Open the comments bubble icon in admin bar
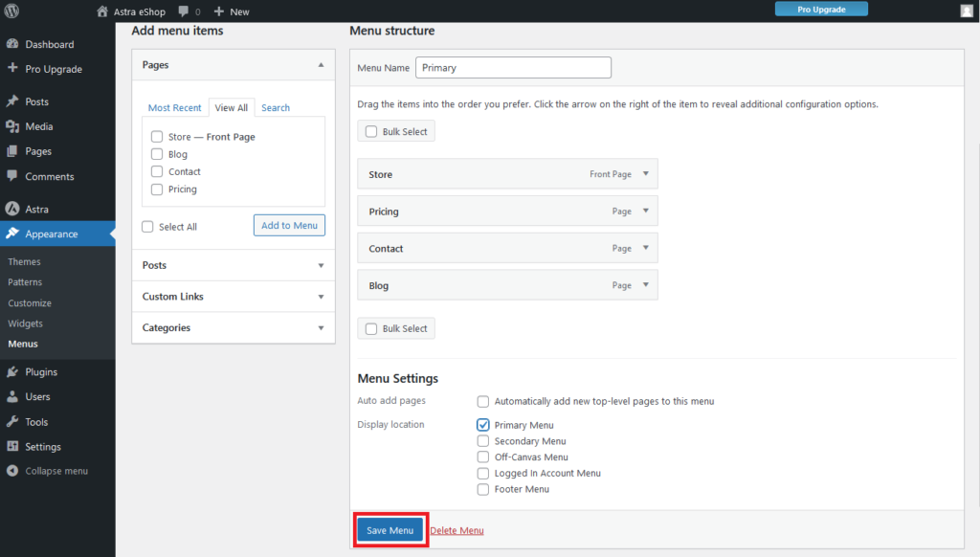This screenshot has width=980, height=557. [x=184, y=11]
